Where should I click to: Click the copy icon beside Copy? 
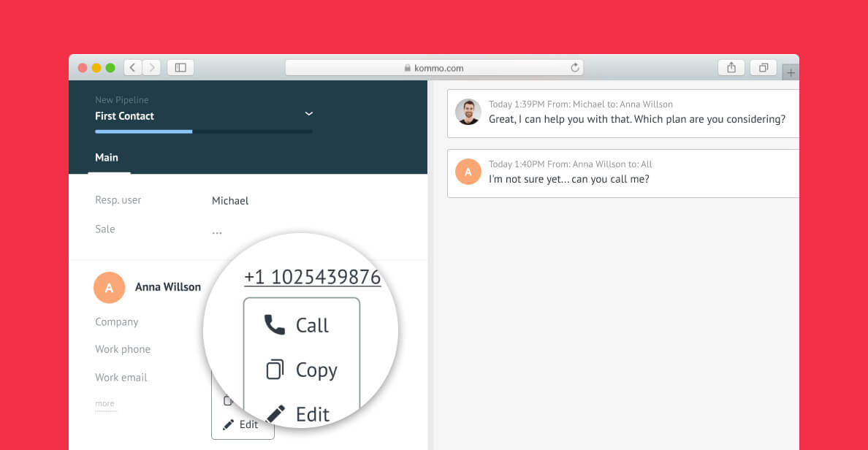275,369
